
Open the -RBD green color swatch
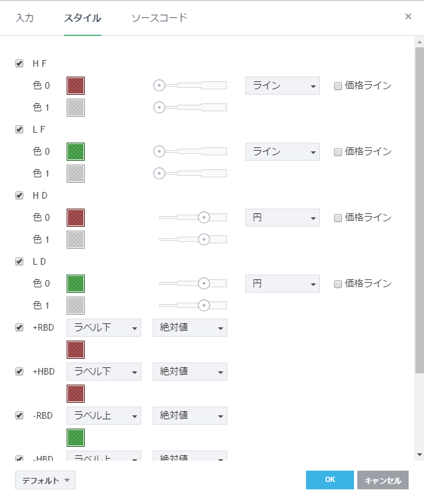pos(76,437)
